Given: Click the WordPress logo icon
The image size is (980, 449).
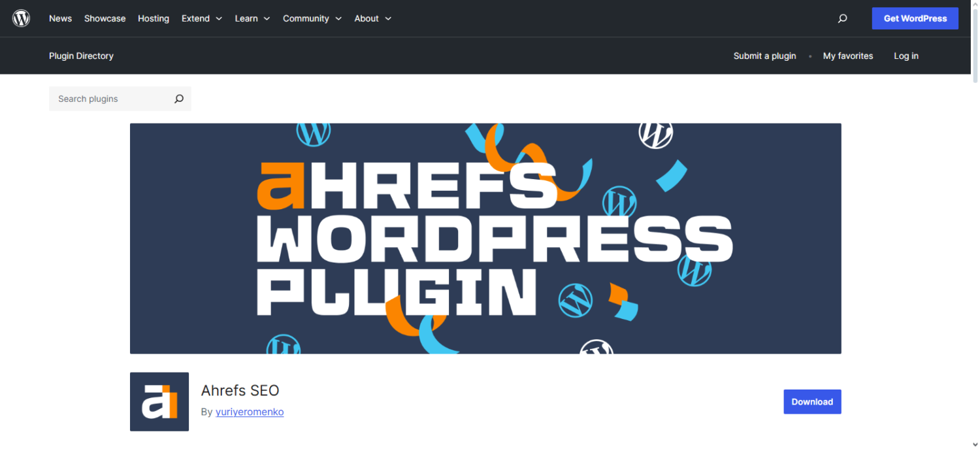Looking at the screenshot, I should [21, 18].
